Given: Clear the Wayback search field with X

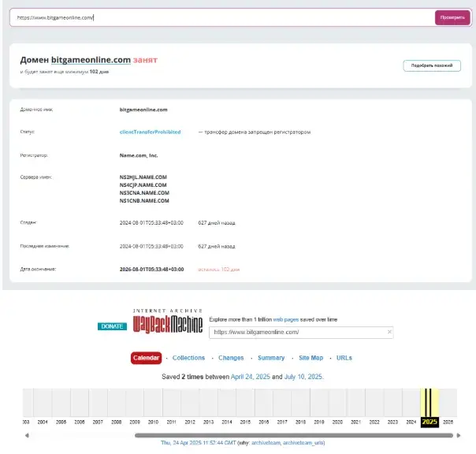Looking at the screenshot, I should [389, 332].
